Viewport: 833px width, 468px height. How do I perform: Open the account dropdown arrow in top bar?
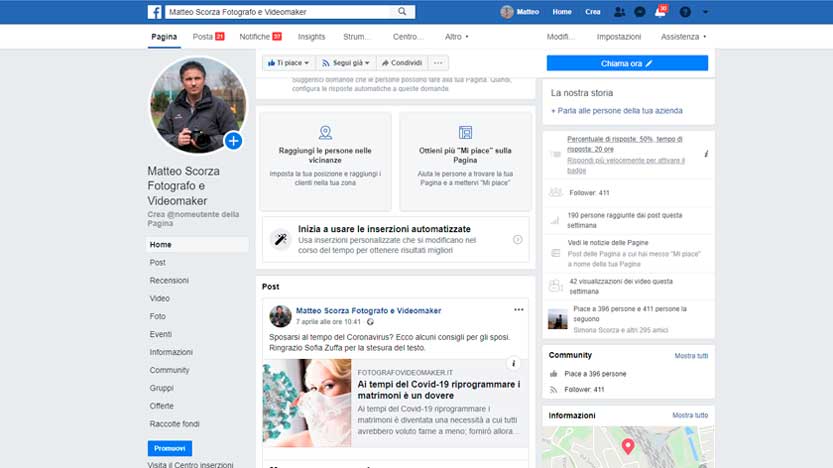point(706,12)
